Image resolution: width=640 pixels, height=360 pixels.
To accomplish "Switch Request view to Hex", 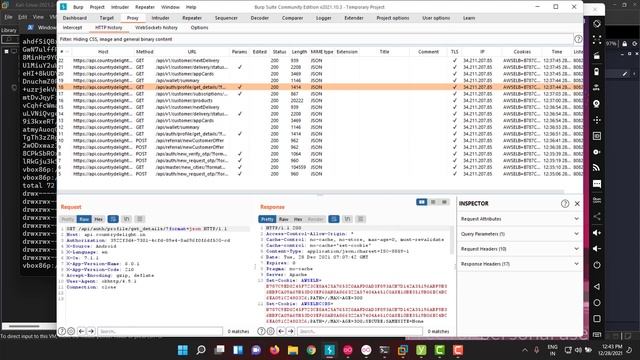I will point(98,219).
